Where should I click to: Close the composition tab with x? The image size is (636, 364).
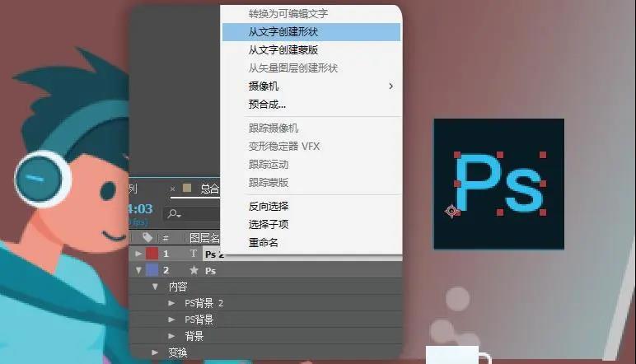pyautogui.click(x=172, y=189)
